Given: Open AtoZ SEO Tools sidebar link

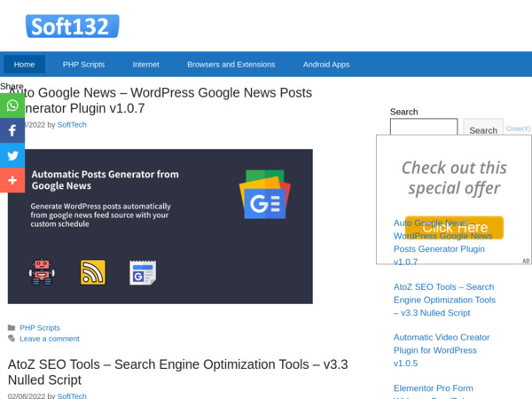Looking at the screenshot, I should (443, 300).
